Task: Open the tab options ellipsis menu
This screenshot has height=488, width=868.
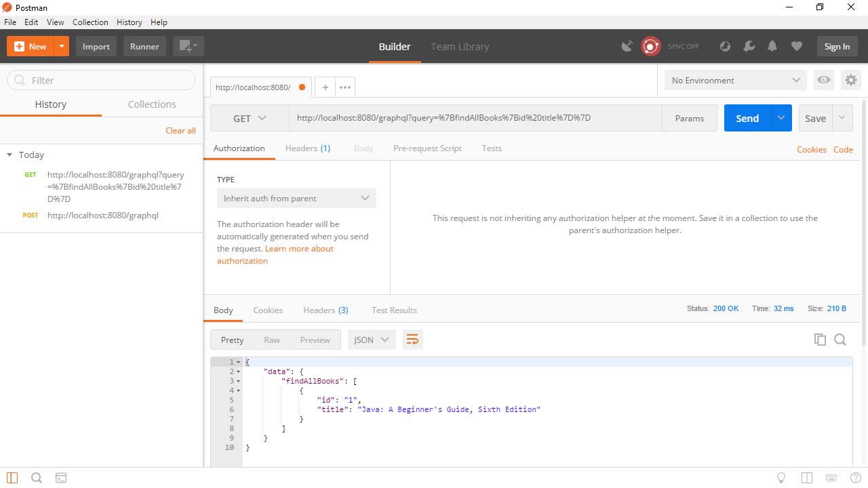Action: [344, 87]
